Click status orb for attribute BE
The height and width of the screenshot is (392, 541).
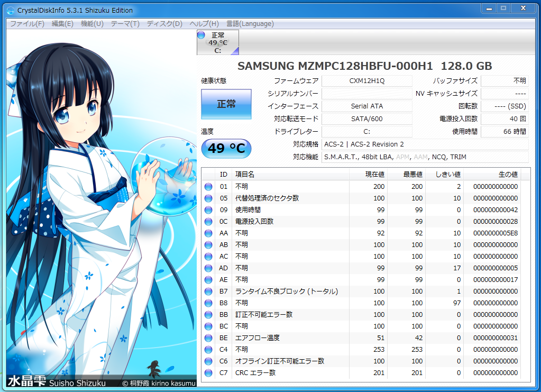tap(208, 338)
